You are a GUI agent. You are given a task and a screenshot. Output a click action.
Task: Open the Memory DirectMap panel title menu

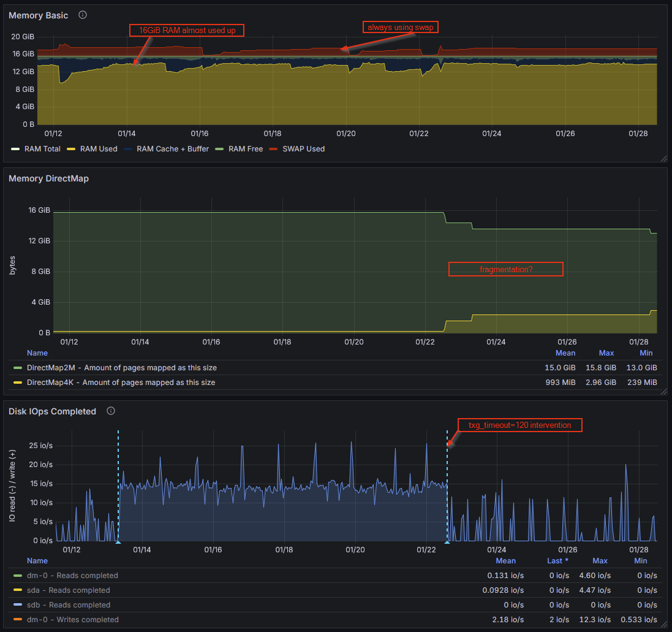(x=48, y=178)
